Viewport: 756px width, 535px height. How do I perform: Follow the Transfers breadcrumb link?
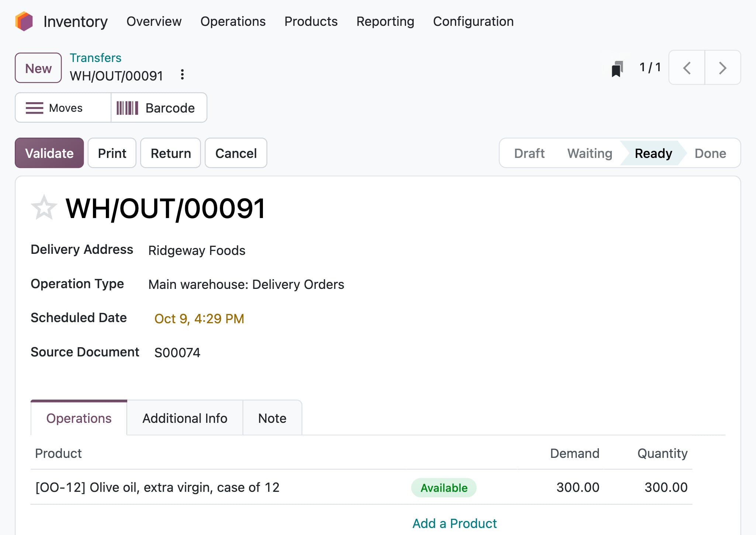[x=96, y=58]
